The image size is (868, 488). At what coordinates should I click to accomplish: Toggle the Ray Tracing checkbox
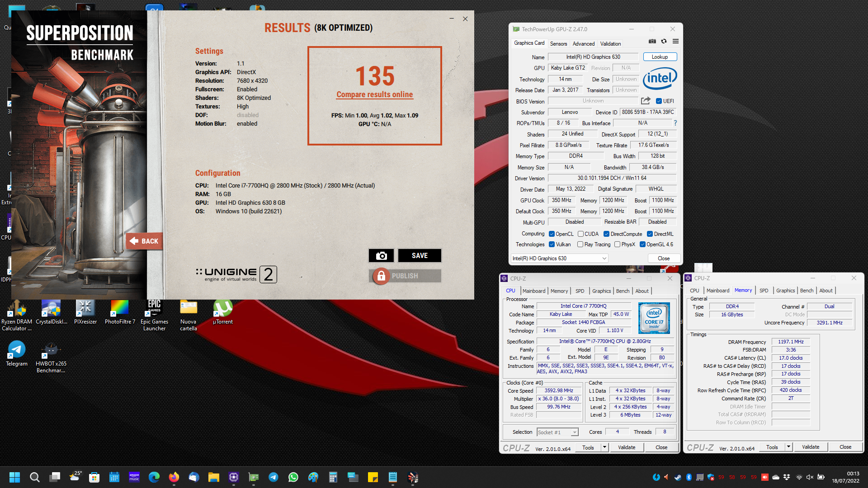(x=580, y=244)
